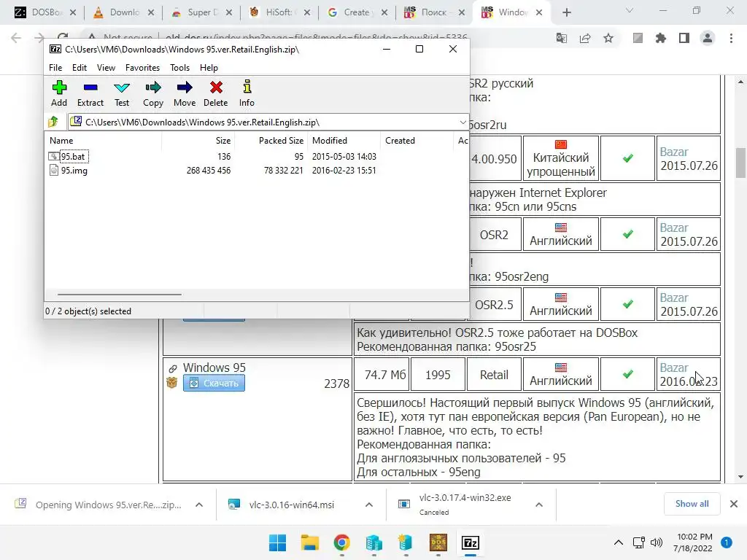Sort by Packed Size column header
This screenshot has height=560, width=747.
tap(271, 141)
